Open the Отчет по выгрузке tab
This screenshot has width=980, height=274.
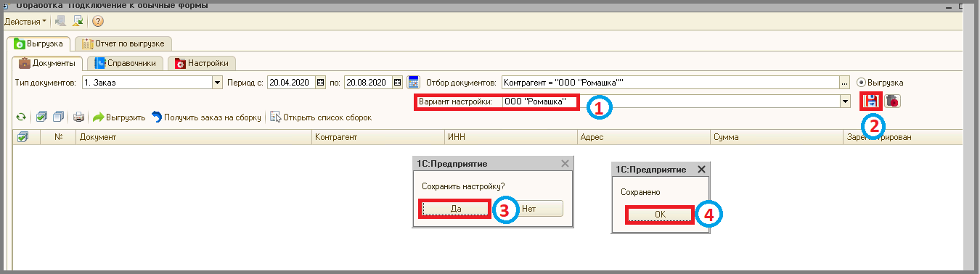coord(123,43)
